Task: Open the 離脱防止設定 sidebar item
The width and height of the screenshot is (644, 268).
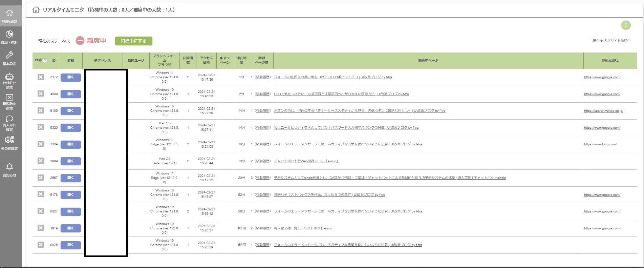Action: (x=9, y=102)
